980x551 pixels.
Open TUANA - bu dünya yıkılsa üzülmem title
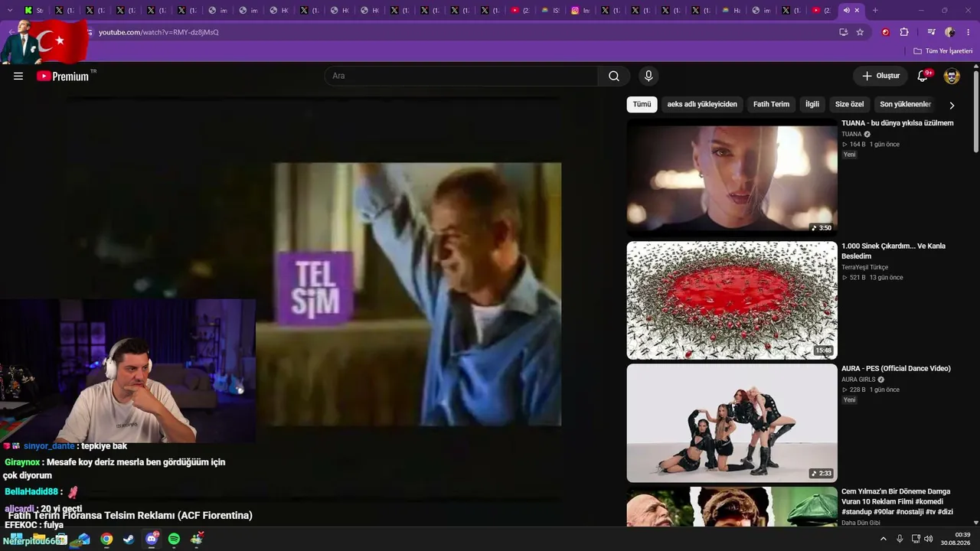[897, 123]
